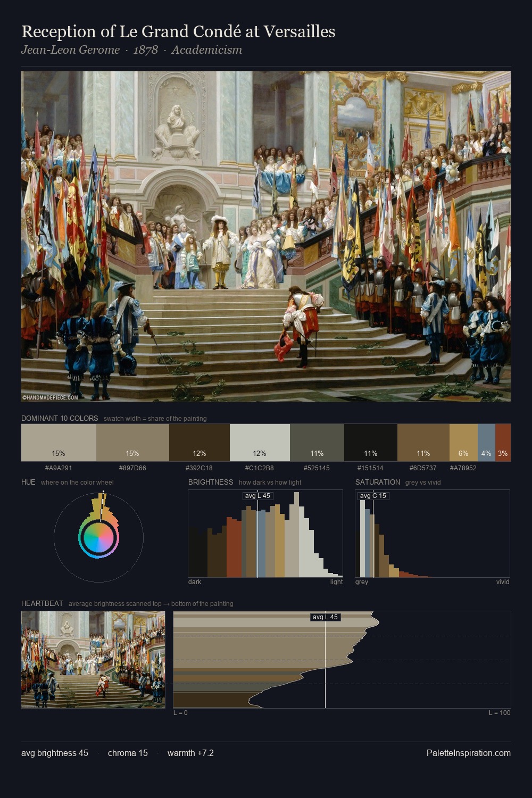Click the brightness histogram chart
Viewport: 532px width, 798px height.
(265, 534)
